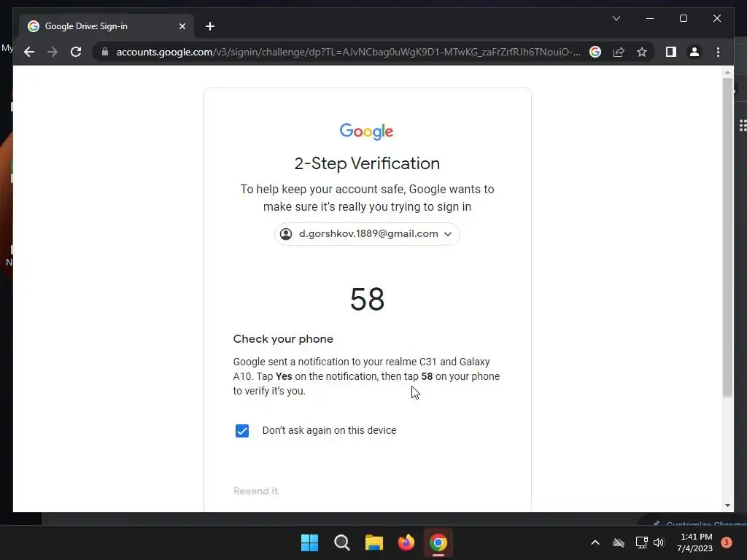Open the Chrome profile icon
The width and height of the screenshot is (747, 560).
pos(694,52)
